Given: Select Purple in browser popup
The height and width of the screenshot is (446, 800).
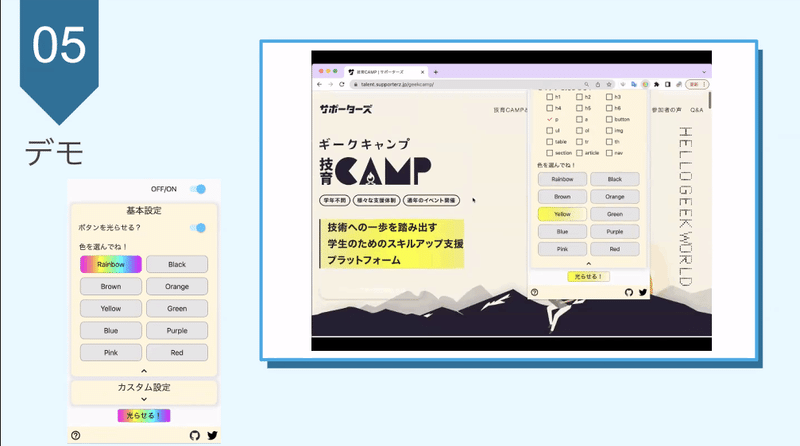Looking at the screenshot, I should pos(615,232).
